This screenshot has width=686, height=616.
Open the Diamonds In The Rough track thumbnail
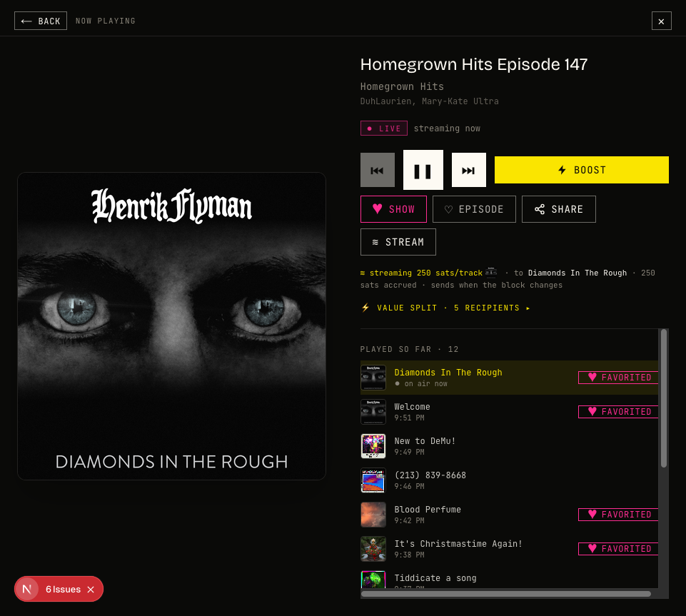(373, 378)
